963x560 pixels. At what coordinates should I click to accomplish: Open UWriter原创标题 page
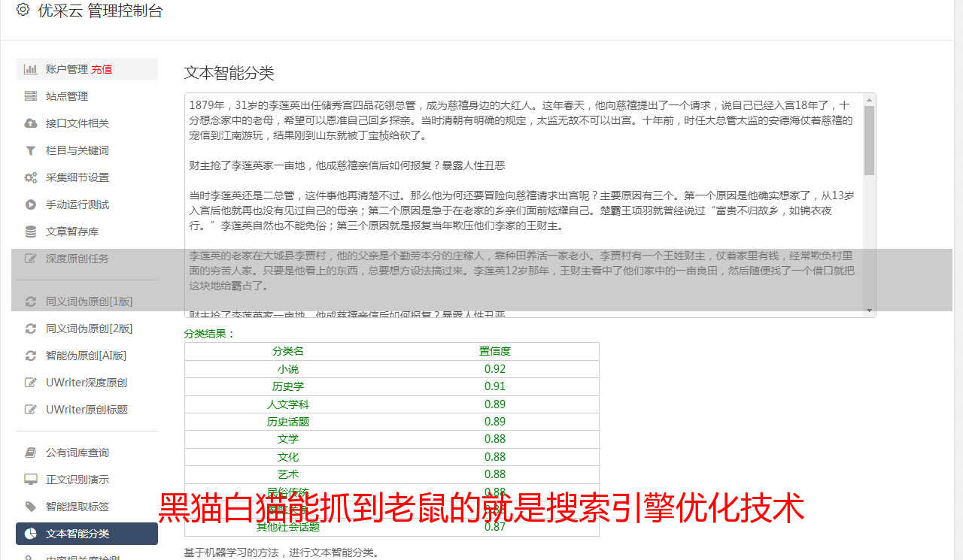point(87,410)
